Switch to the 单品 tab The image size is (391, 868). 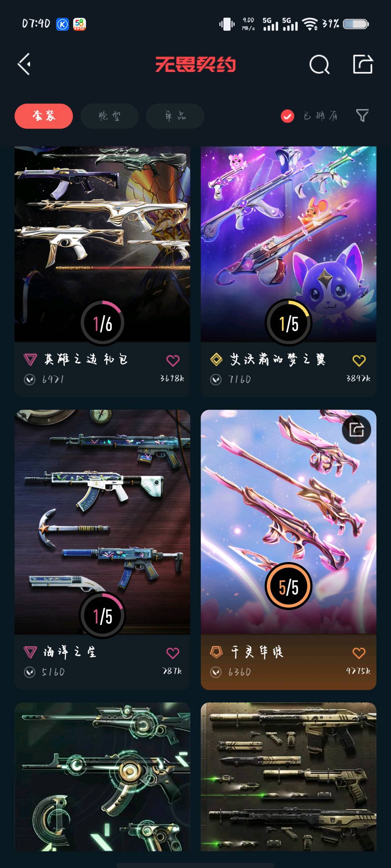pos(175,116)
